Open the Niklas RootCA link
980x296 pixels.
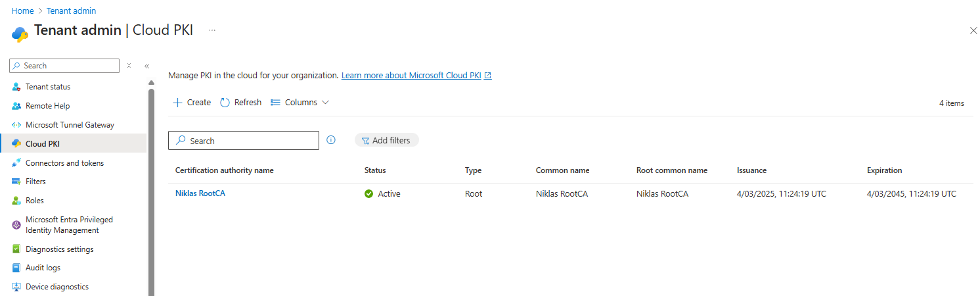pos(200,193)
